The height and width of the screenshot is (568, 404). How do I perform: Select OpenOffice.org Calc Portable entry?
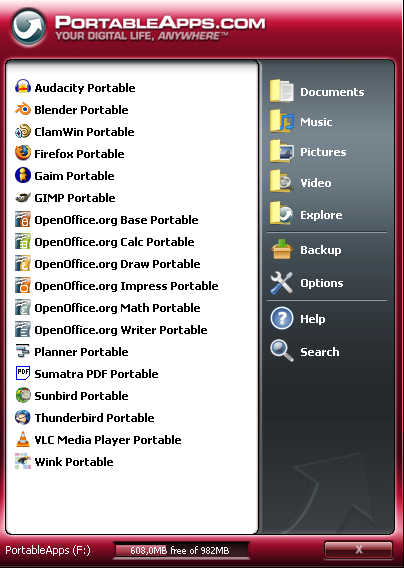coord(105,242)
